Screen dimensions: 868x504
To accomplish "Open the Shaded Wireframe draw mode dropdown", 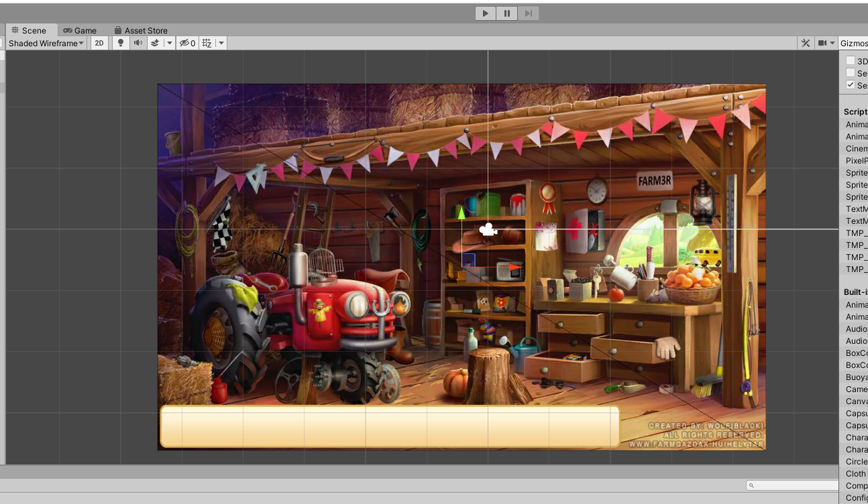I will [46, 43].
